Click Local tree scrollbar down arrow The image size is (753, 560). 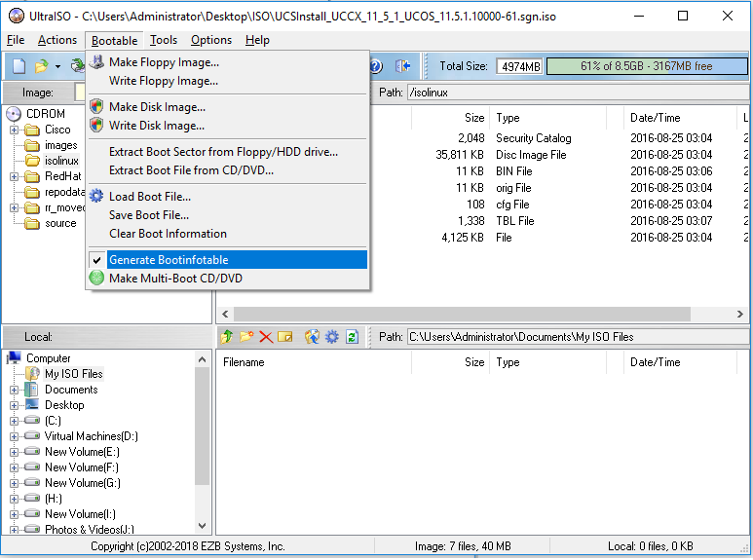click(203, 526)
